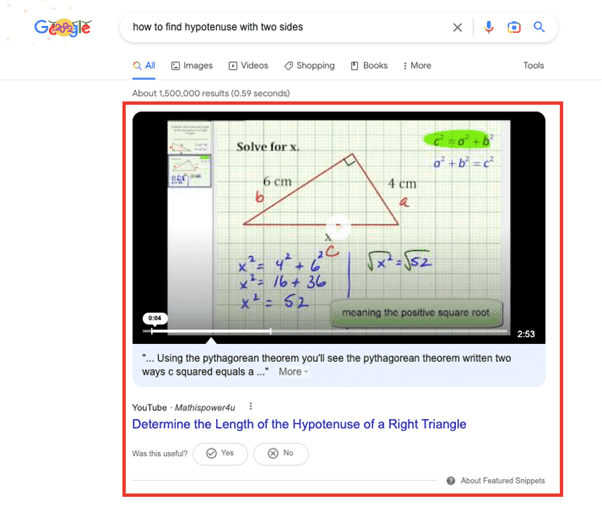Open 'Determine the Length of the Hypotenuse' link
The height and width of the screenshot is (507, 602).
pos(299,424)
